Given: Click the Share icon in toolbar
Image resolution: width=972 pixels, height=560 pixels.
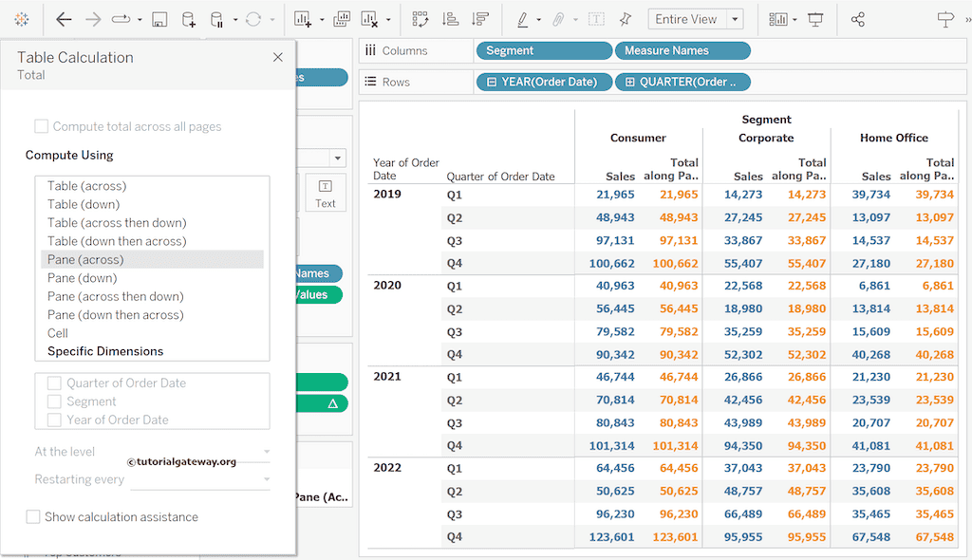Looking at the screenshot, I should click(858, 19).
